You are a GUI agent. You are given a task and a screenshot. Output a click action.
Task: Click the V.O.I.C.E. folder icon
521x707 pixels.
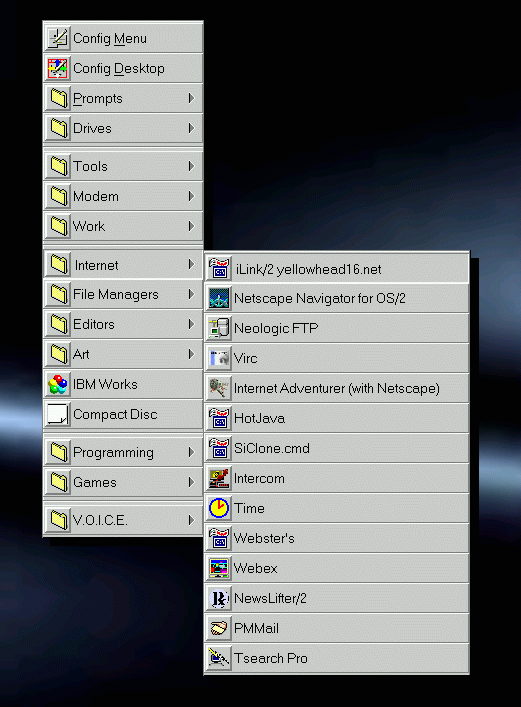click(59, 520)
